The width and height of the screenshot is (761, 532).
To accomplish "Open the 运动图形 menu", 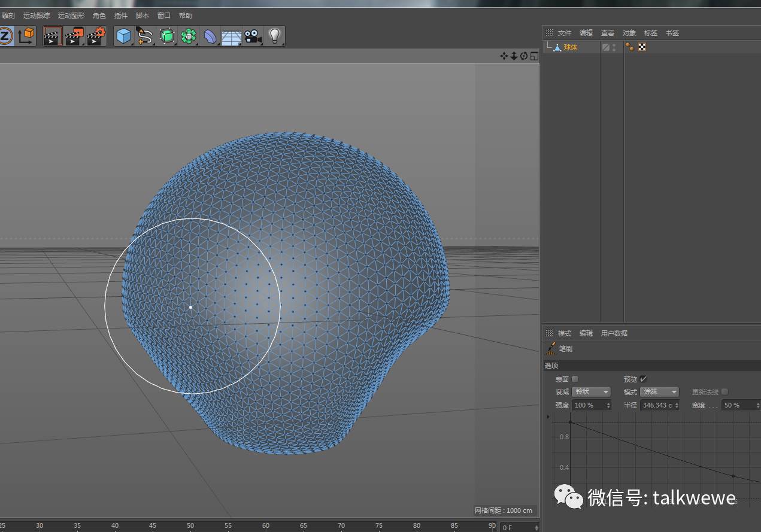I will pos(71,16).
